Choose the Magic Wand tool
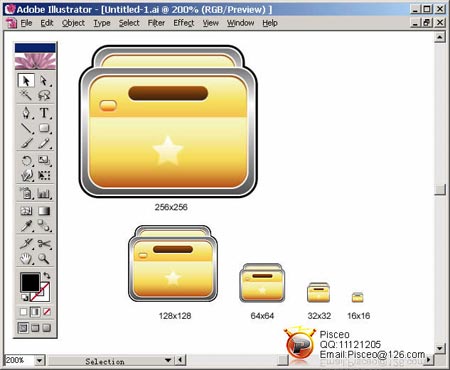This screenshot has height=370, width=450. click(26, 96)
